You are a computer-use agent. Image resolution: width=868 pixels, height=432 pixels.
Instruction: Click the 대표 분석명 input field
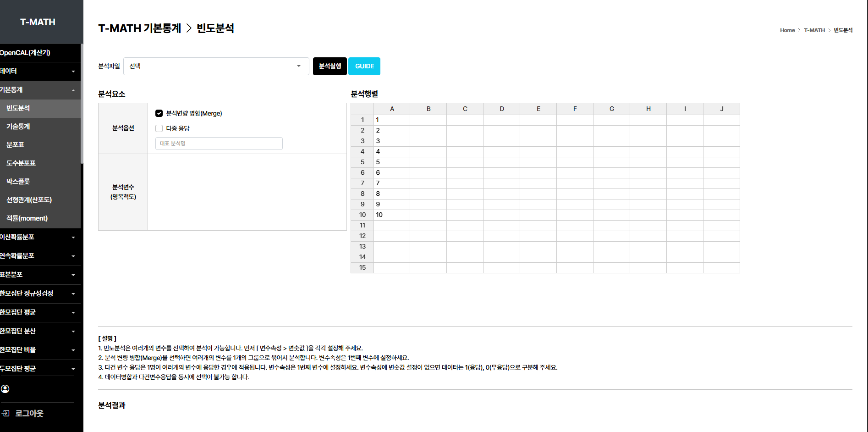[219, 144]
